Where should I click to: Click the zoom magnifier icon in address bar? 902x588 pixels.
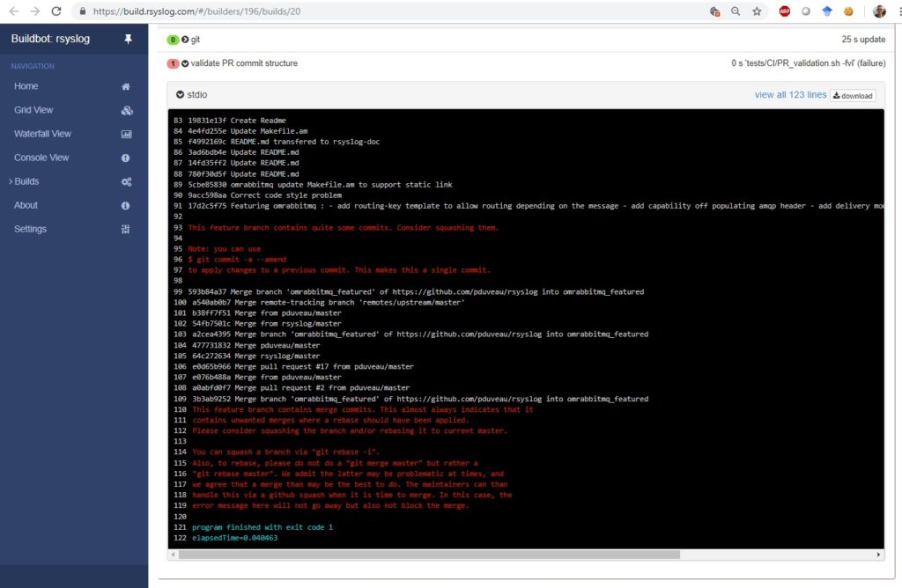(x=736, y=11)
